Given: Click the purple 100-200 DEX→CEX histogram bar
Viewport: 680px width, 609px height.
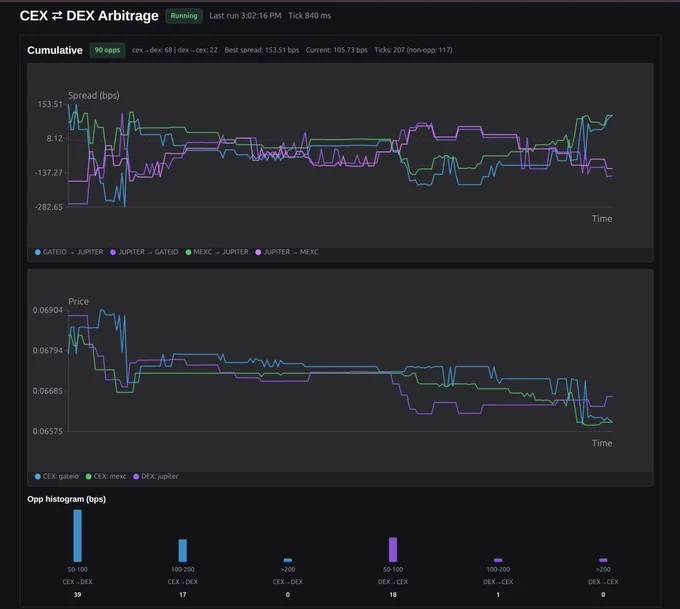Looking at the screenshot, I should (x=498, y=560).
